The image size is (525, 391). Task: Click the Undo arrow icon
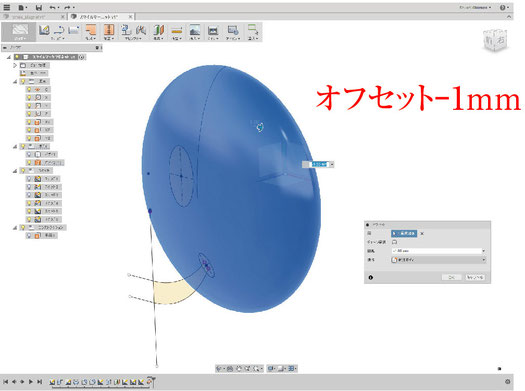[x=53, y=7]
